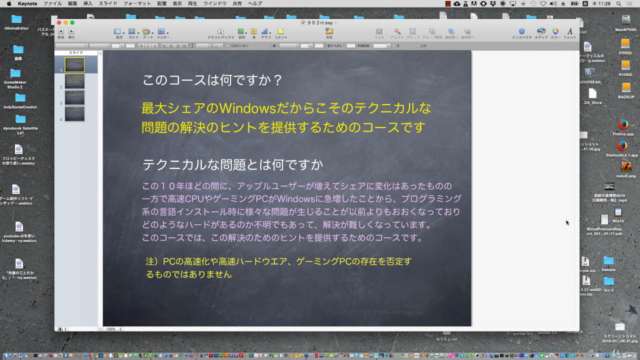Click the グループ解除 ungroup toolbar icon
Image resolution: width=640 pixels, height=360 pixels.
click(x=432, y=32)
